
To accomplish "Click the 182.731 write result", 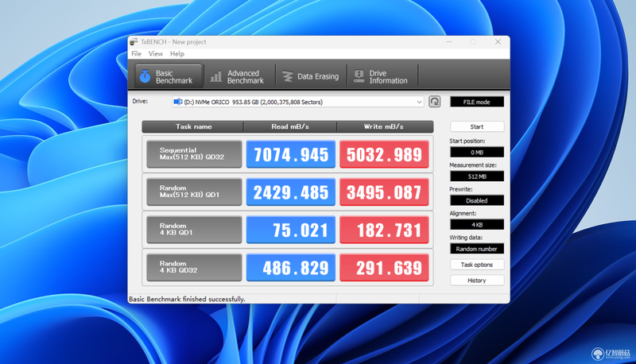I will (x=384, y=230).
